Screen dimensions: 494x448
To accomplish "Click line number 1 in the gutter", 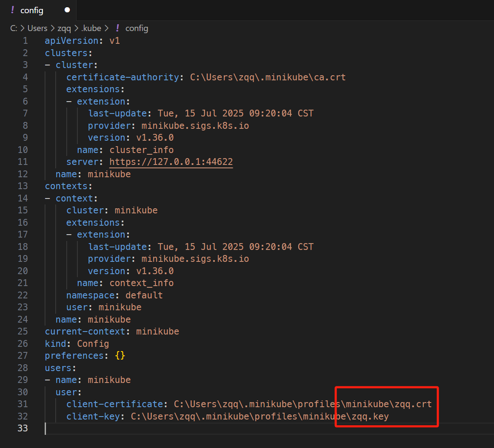I will 25,41.
